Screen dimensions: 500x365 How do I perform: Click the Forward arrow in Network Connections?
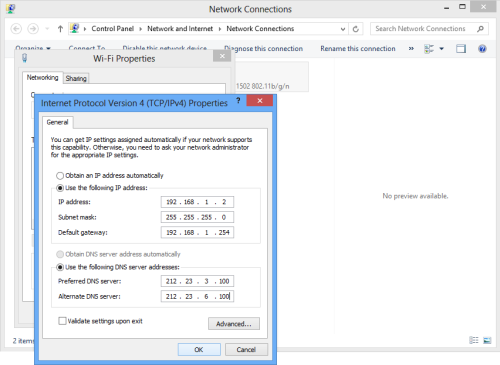coord(33,29)
